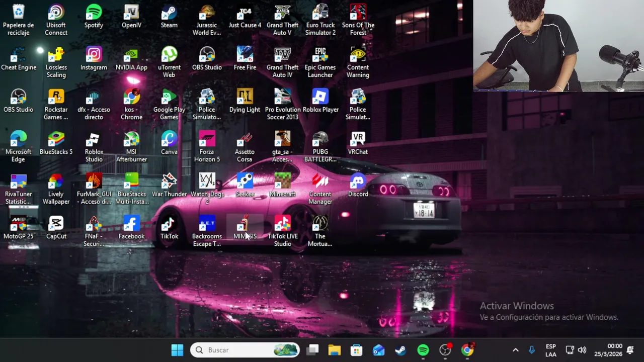Open the Papelera de reciclaje icon

coord(18,20)
